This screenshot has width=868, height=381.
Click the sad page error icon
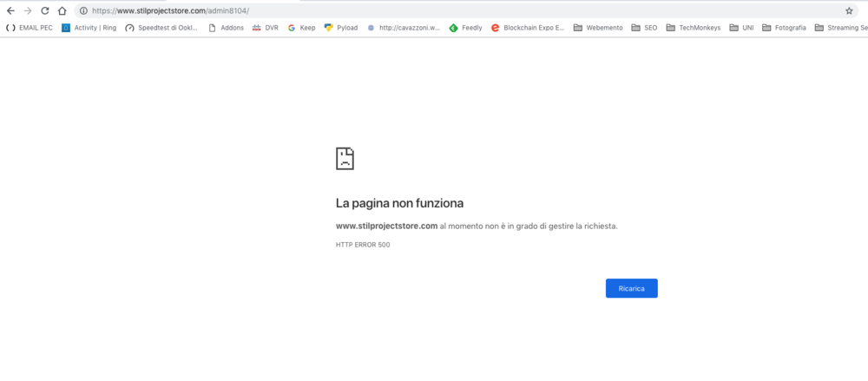[345, 158]
